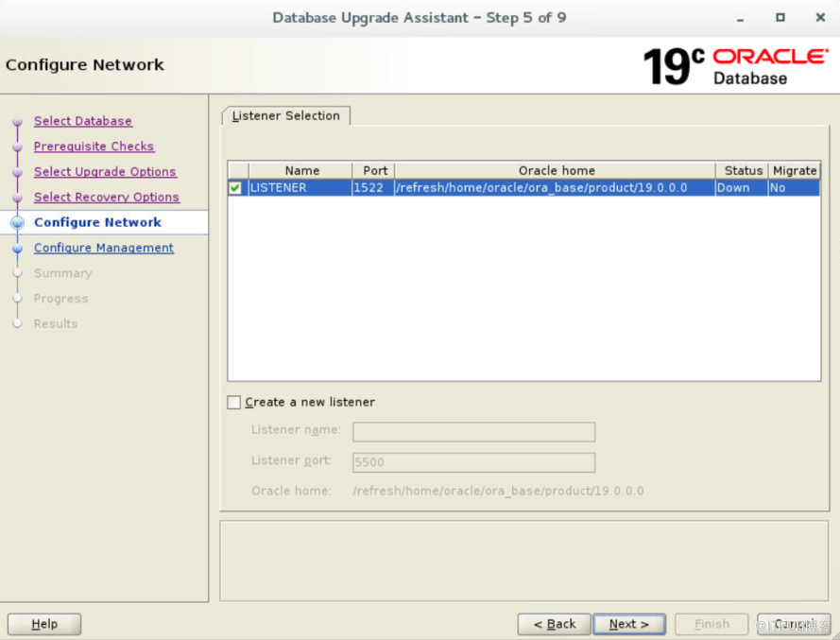The image size is (840, 640).
Task: Click the Listener port field showing 5500
Action: click(x=473, y=462)
